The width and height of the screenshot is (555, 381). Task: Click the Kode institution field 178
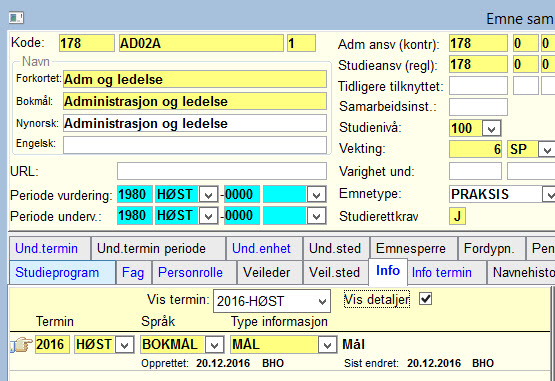point(87,43)
